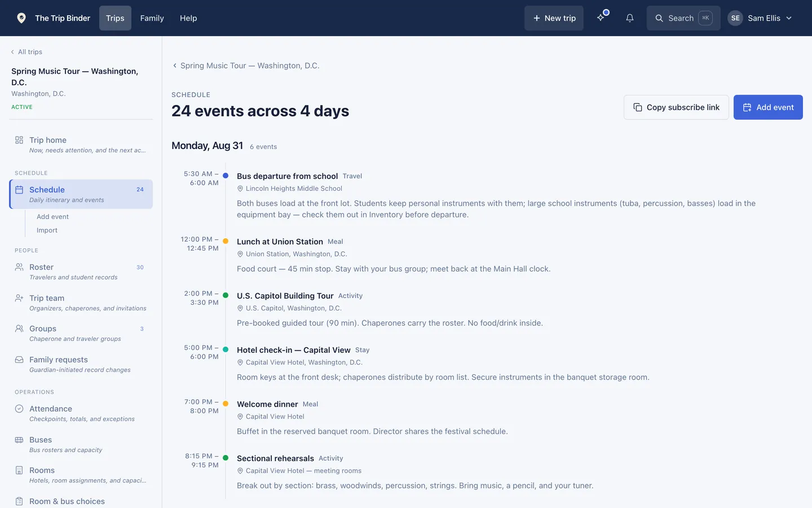Click the teal timeline dot for Hotel check-in

tap(226, 349)
